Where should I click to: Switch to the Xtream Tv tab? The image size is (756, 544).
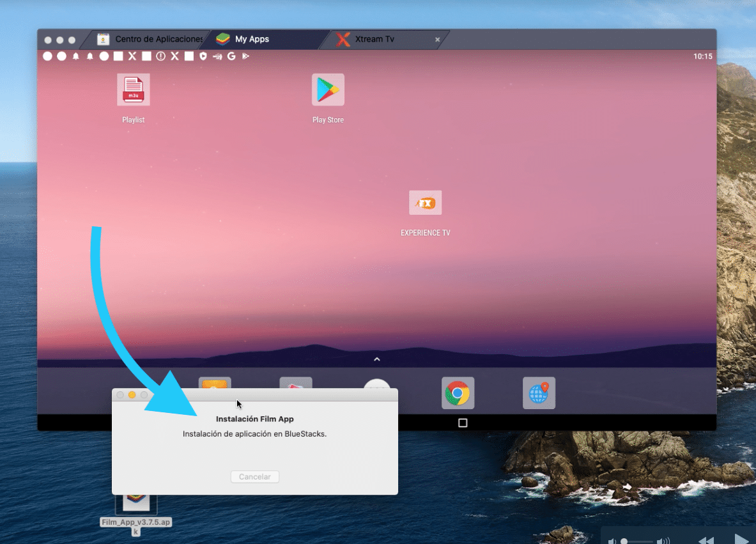[376, 39]
